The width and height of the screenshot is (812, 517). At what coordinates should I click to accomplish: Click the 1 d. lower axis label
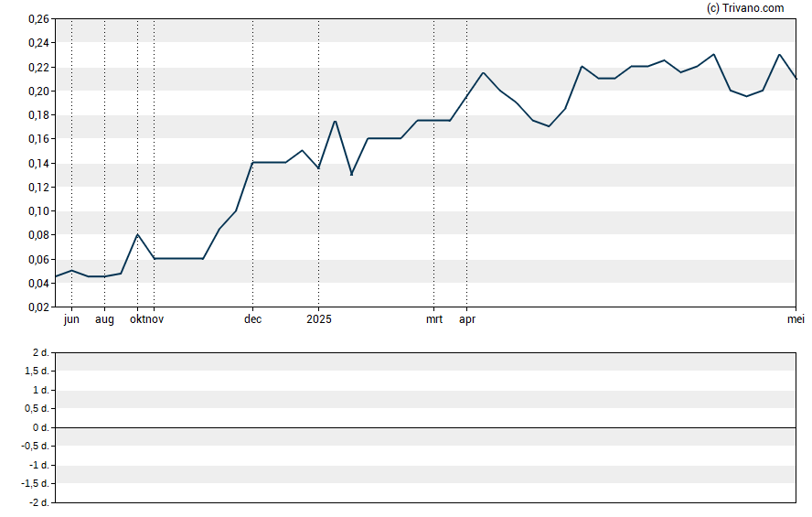click(41, 390)
